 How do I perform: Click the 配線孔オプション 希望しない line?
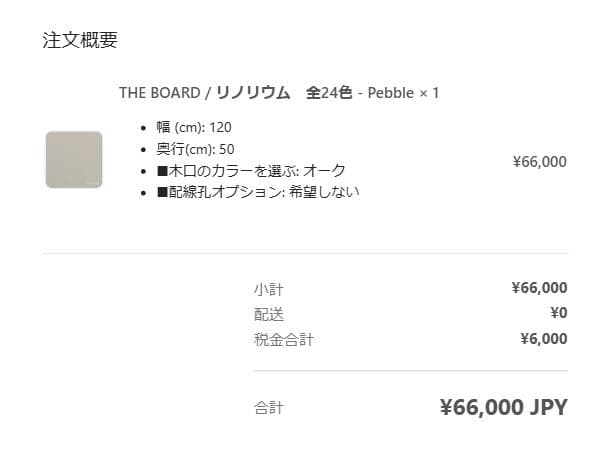click(258, 191)
